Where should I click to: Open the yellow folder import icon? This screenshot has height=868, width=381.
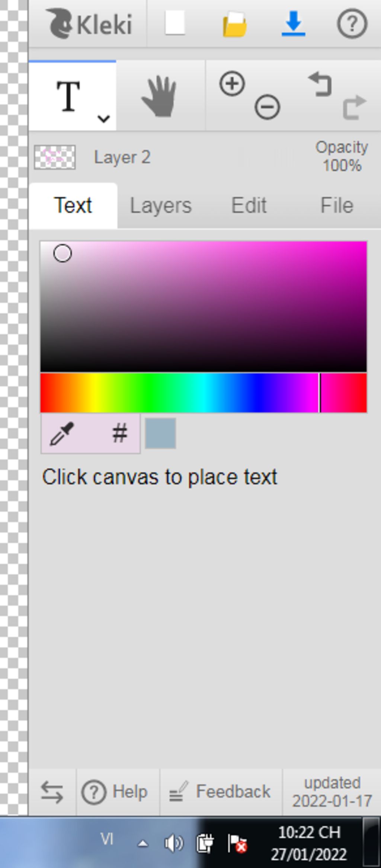(234, 24)
